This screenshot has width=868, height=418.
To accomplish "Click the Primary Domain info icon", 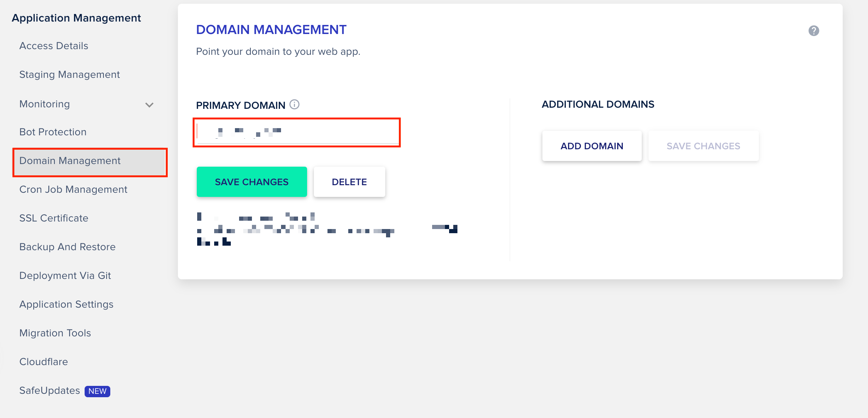I will tap(294, 104).
